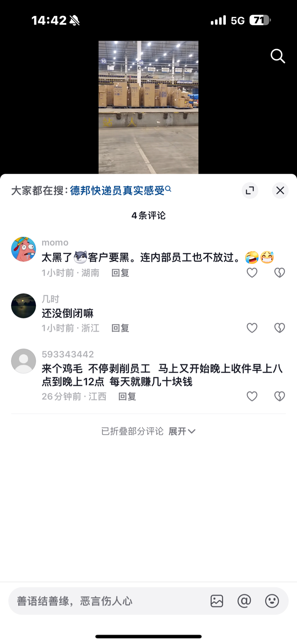Like the comment by 593343442
Screen dimensions: 297x644
click(252, 396)
